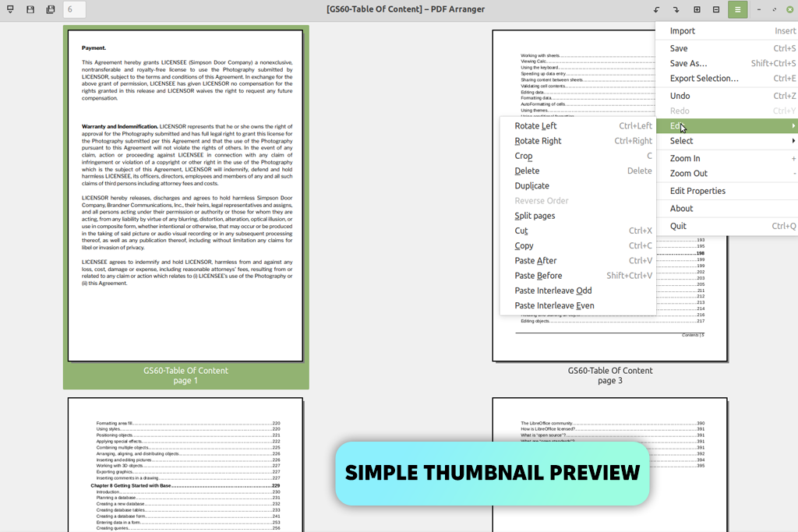Click the zoom in plus icon in header
Screen dimensions: 798x532
697,9
